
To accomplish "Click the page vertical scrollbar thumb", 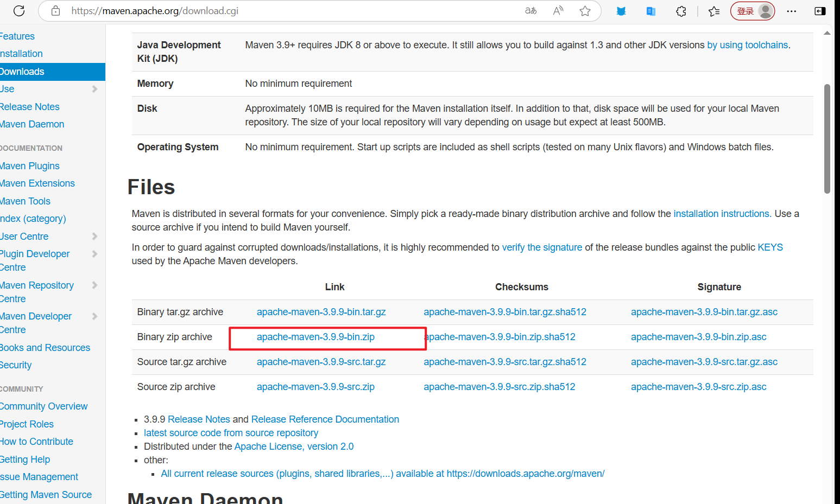I will click(x=827, y=139).
